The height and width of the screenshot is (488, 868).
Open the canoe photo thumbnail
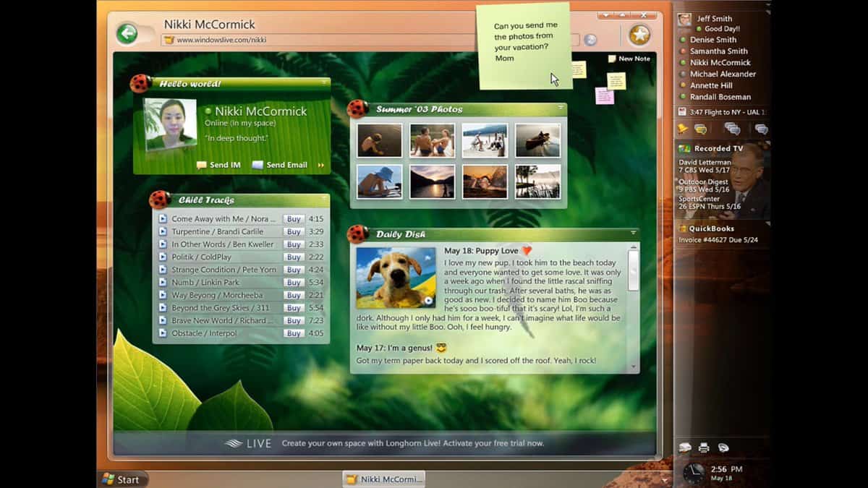click(x=537, y=140)
